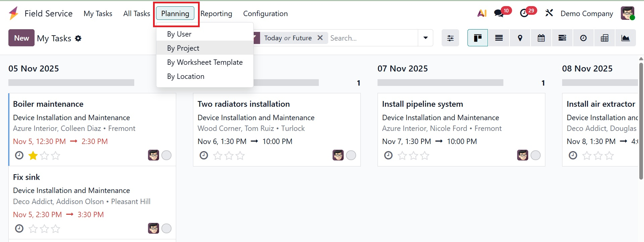
Task: Click the Search input field
Action: (x=373, y=38)
